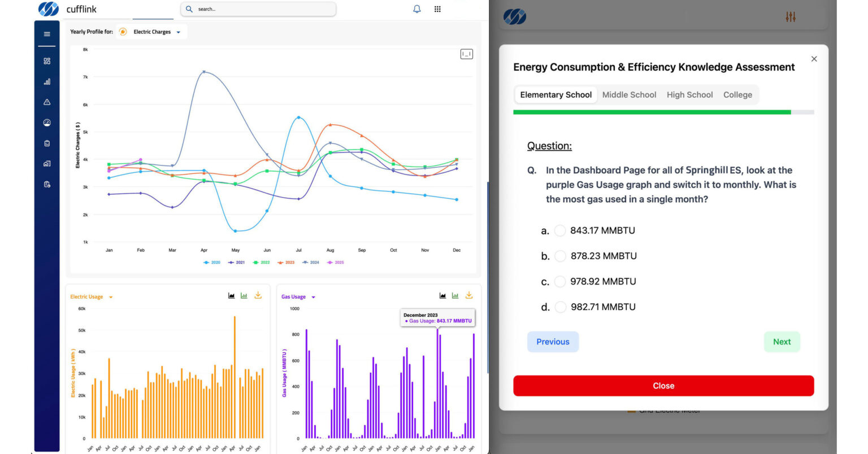Open the clipboard report sidebar icon

coord(47,143)
